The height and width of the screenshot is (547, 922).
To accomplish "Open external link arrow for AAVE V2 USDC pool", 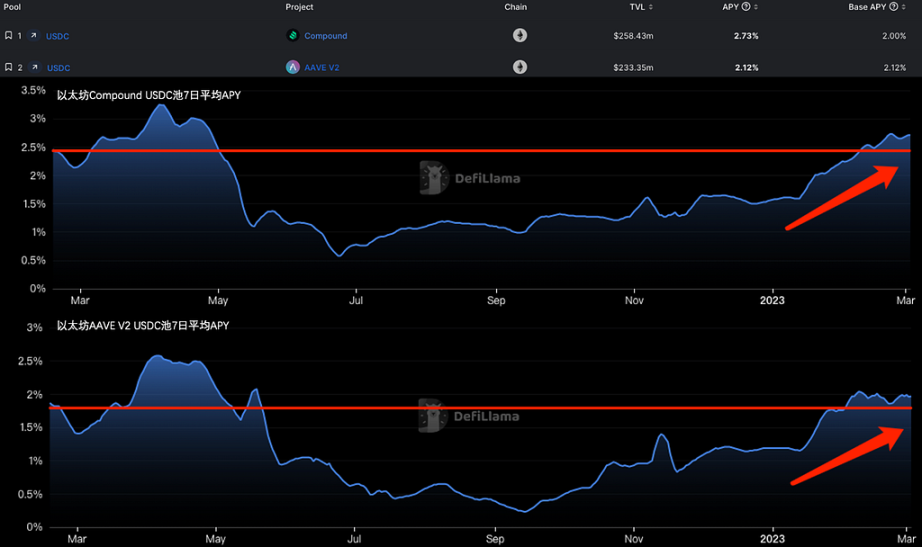I will tap(35, 67).
